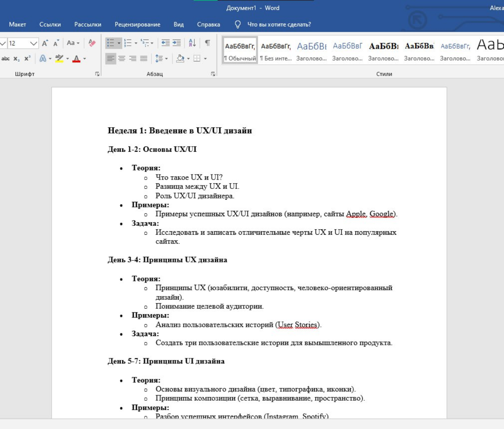Clear all formatting with the eraser icon
Screen dimensions: 504x429
click(x=92, y=43)
